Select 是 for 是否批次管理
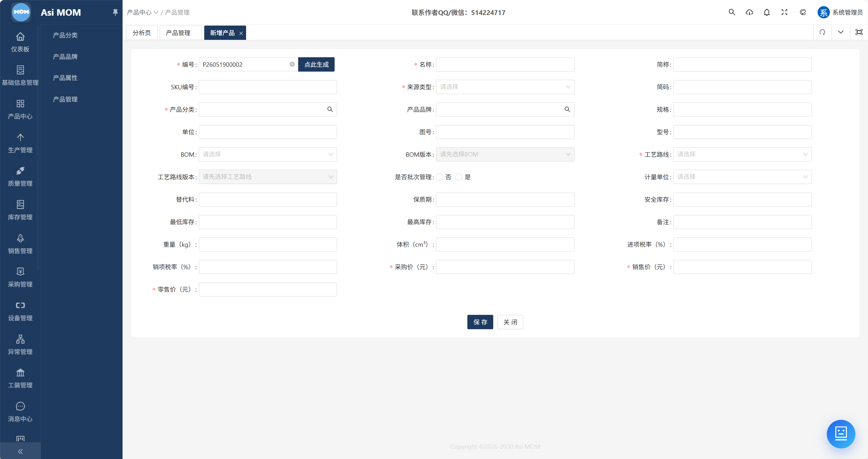This screenshot has height=459, width=868. click(459, 177)
